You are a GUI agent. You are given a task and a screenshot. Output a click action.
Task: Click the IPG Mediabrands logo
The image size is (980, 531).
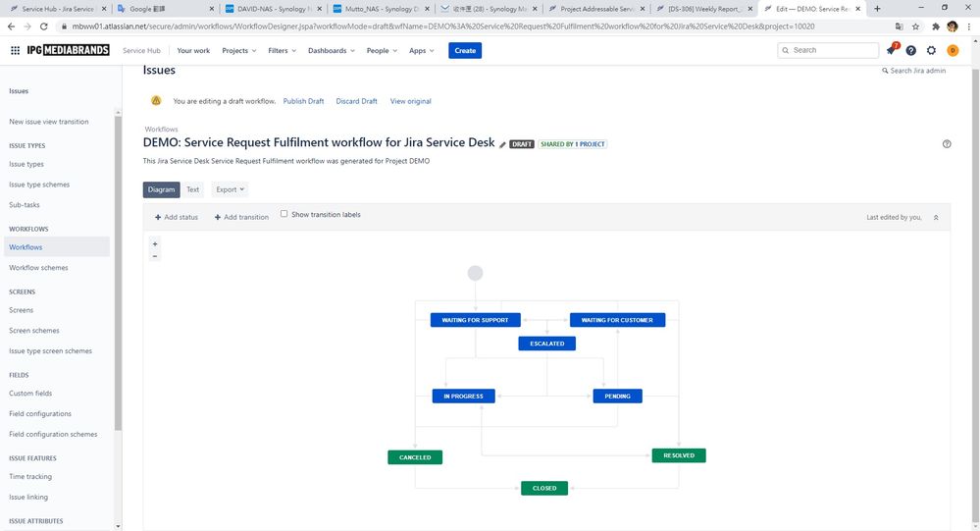(x=68, y=50)
